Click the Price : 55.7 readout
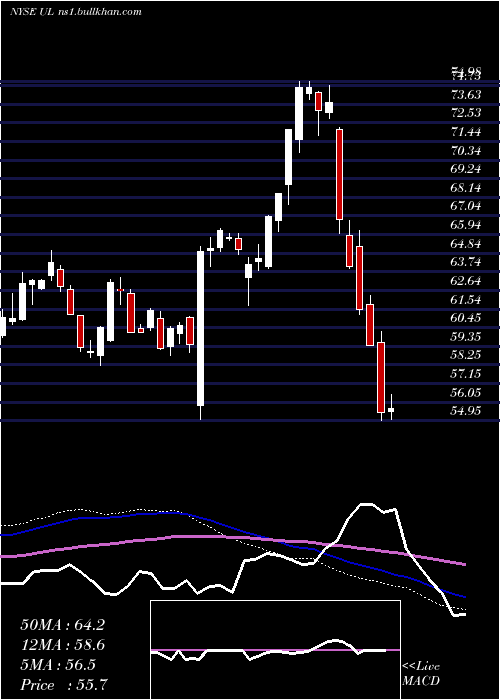The height and width of the screenshot is (700, 500). click(63, 685)
